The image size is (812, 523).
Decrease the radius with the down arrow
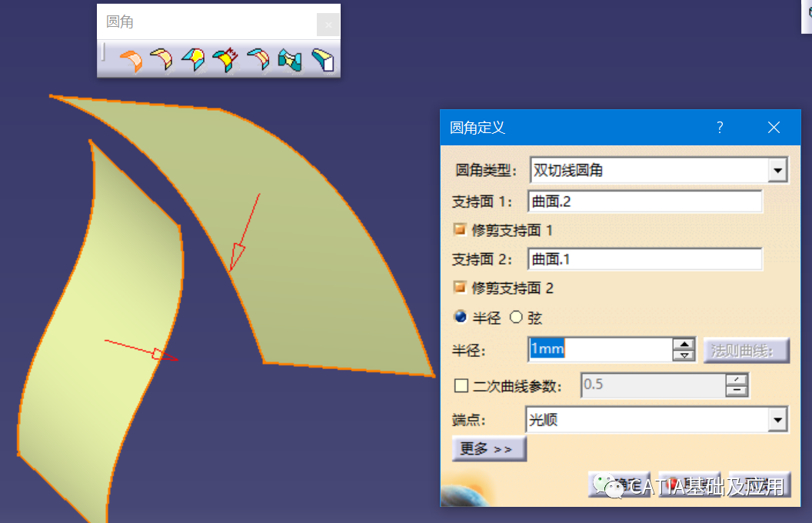(x=684, y=355)
